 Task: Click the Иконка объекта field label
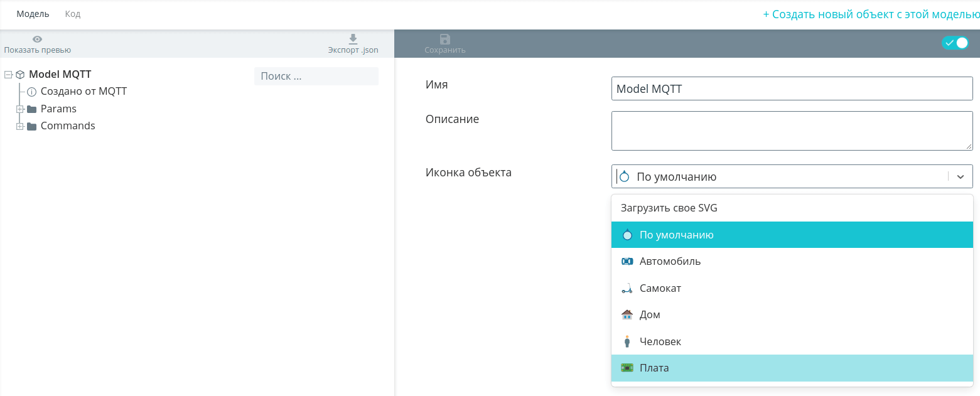tap(468, 172)
